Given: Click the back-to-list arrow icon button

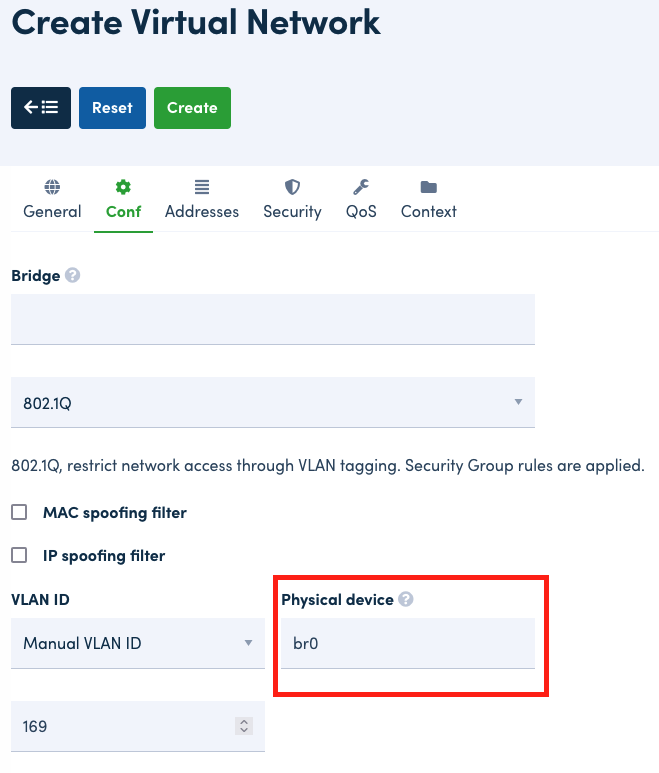Looking at the screenshot, I should (41, 108).
